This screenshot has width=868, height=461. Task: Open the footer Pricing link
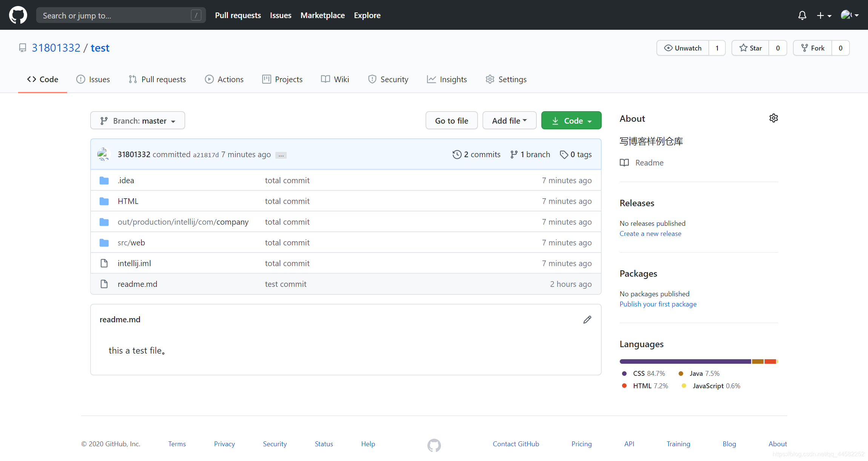tap(581, 444)
